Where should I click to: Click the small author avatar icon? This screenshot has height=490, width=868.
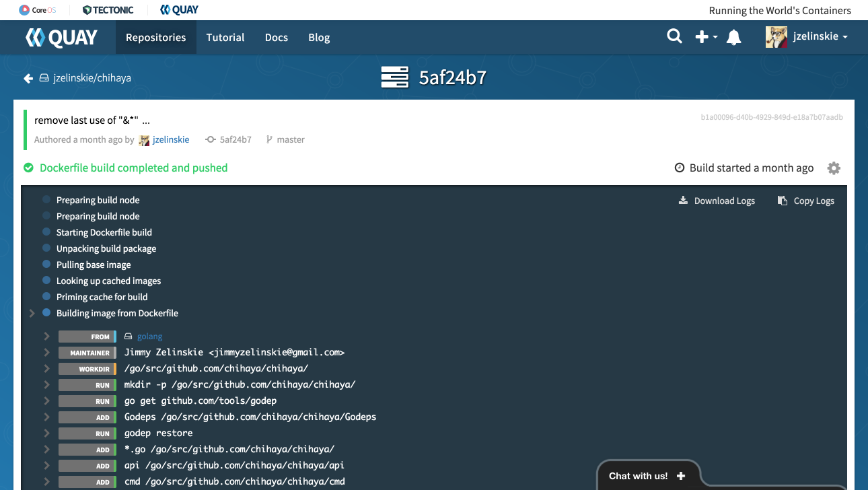(143, 140)
